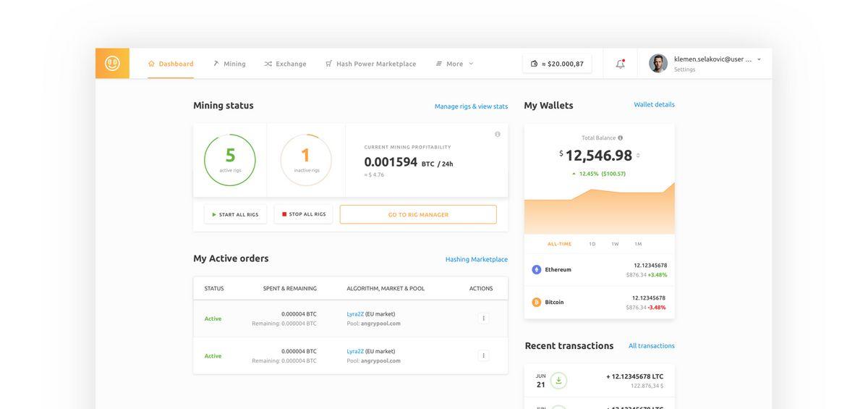This screenshot has width=868, height=409.
Task: Toggle the balance currency stepper arrows
Action: tap(638, 156)
